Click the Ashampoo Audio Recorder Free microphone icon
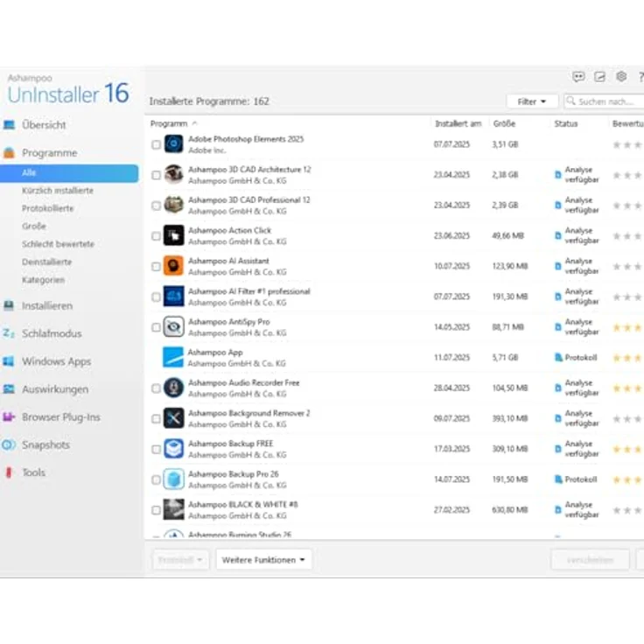The height and width of the screenshot is (644, 644). (174, 388)
